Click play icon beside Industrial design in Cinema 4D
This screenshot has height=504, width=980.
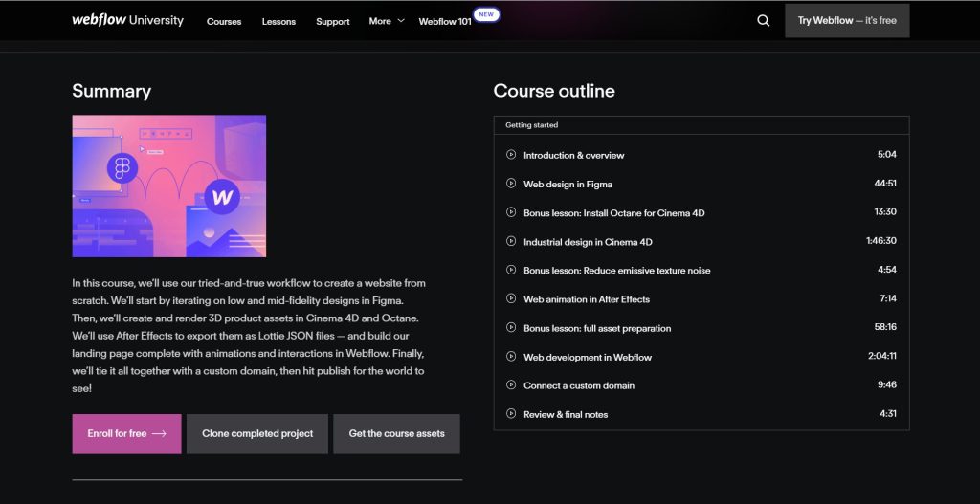coord(511,240)
